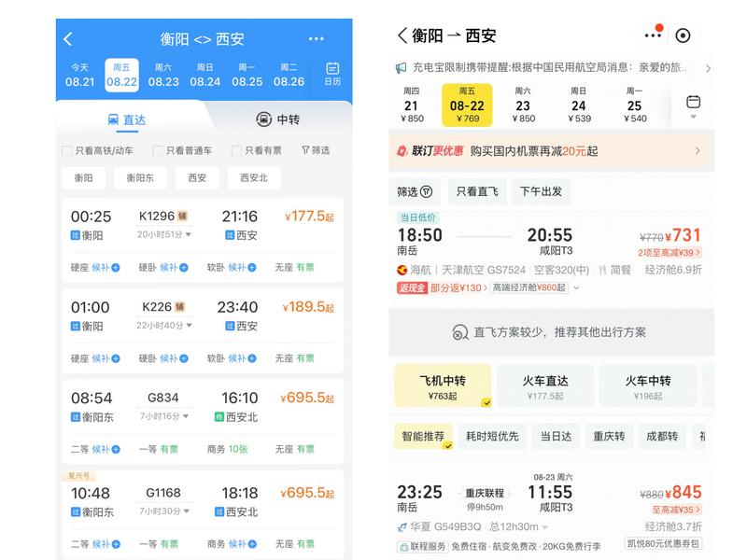This screenshot has width=747, height=560.
Task: Select the 周五 08.22 train date tab
Action: (121, 75)
